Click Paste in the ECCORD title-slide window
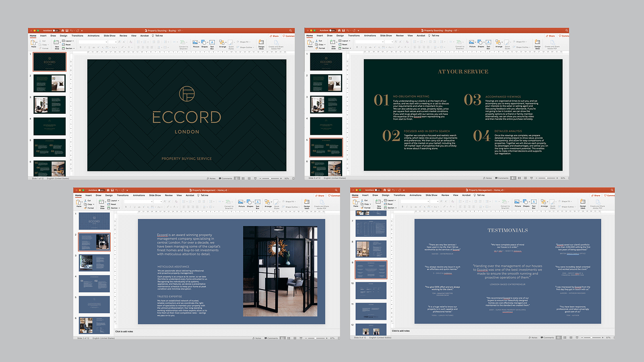This screenshot has width=644, height=362. click(33, 43)
